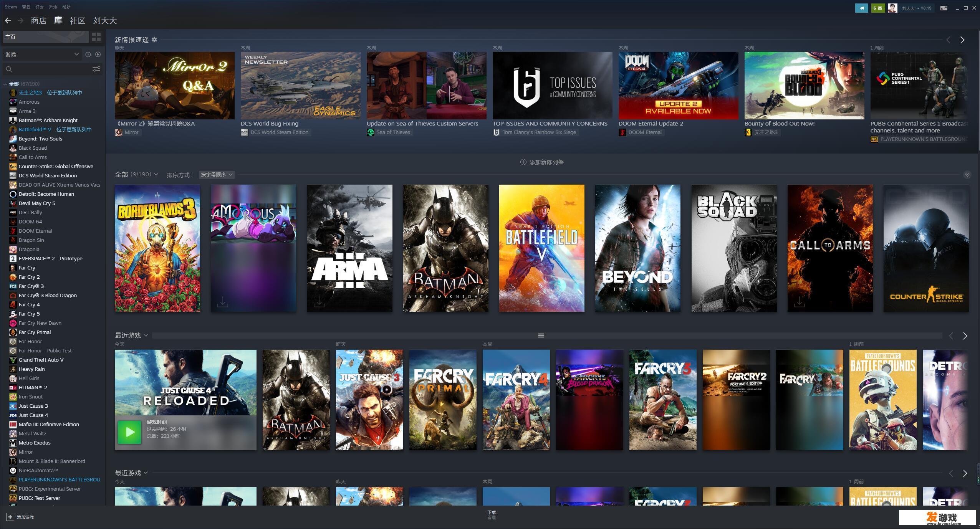The width and height of the screenshot is (980, 529).
Task: Collapse the All shelf chevron on right
Action: click(967, 175)
